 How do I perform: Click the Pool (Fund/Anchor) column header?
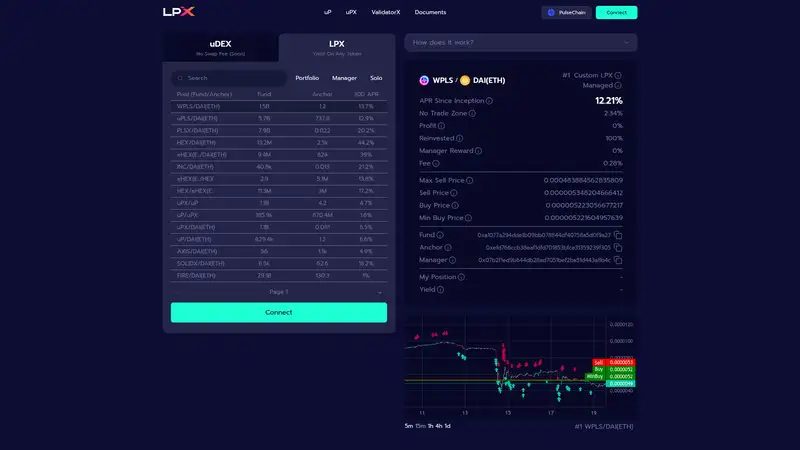(x=204, y=94)
